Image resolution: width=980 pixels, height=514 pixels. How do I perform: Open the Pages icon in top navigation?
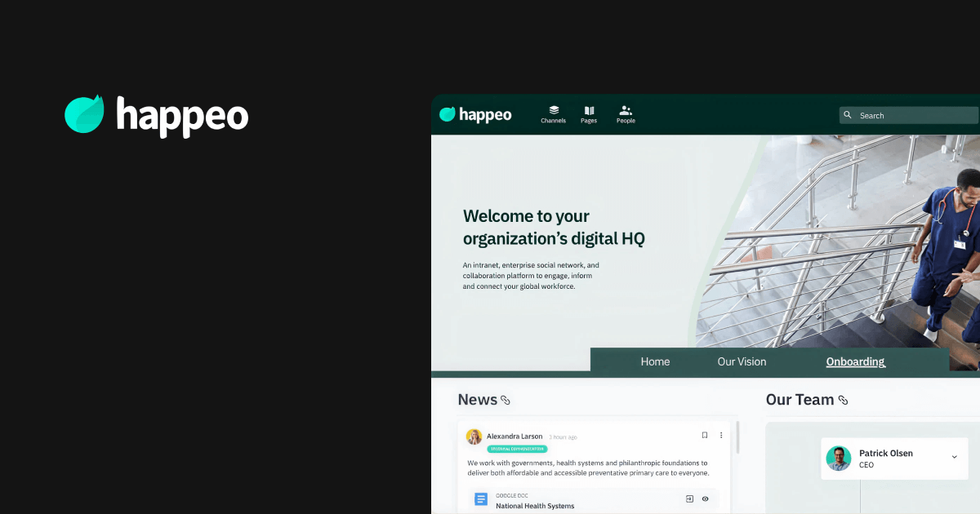(589, 111)
